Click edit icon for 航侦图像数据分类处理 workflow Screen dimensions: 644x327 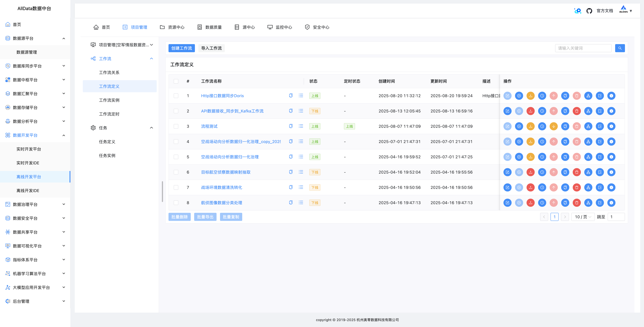click(507, 203)
